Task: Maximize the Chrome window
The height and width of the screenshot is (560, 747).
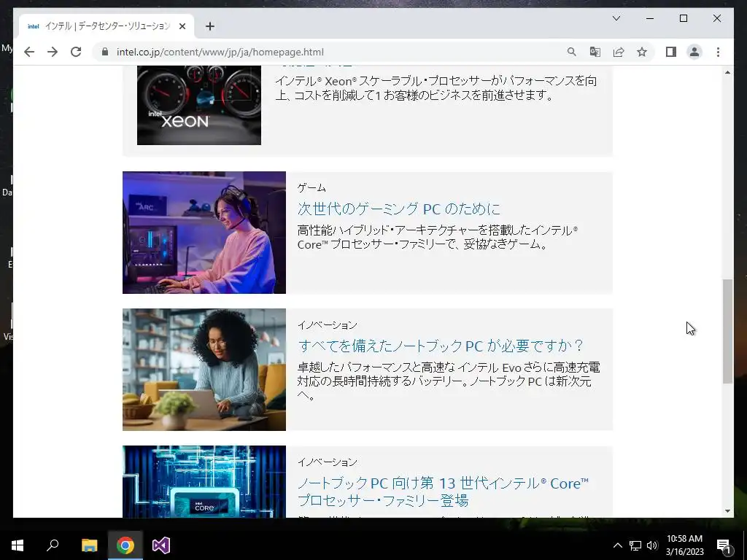Action: coord(683,18)
